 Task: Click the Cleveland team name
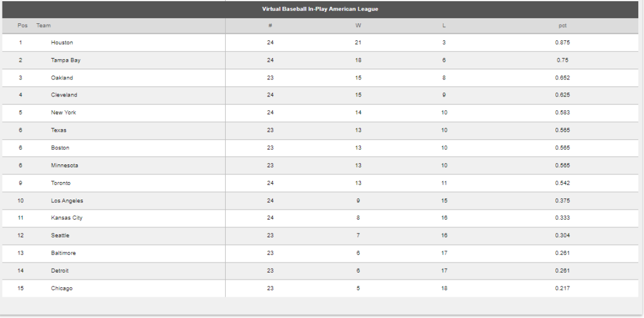(64, 95)
